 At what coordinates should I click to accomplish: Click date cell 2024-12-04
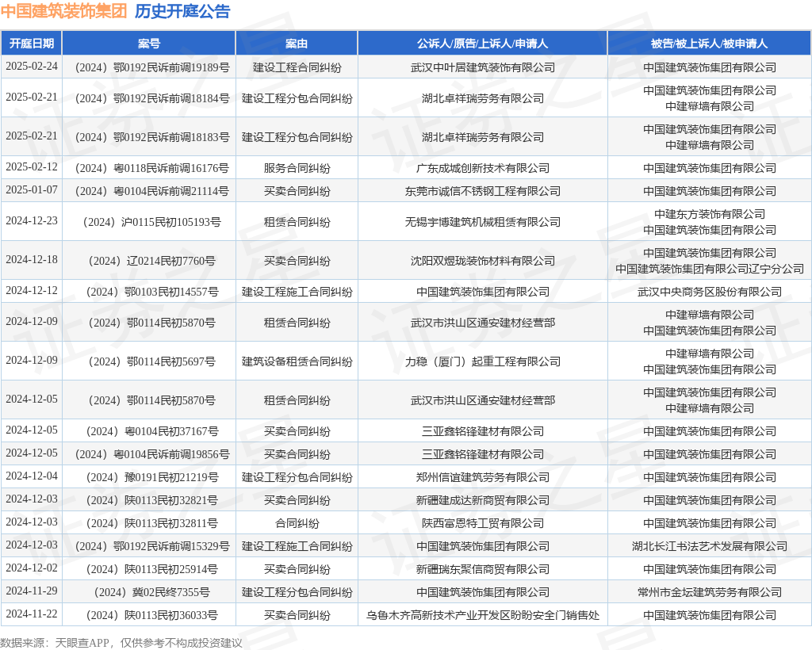tap(32, 476)
